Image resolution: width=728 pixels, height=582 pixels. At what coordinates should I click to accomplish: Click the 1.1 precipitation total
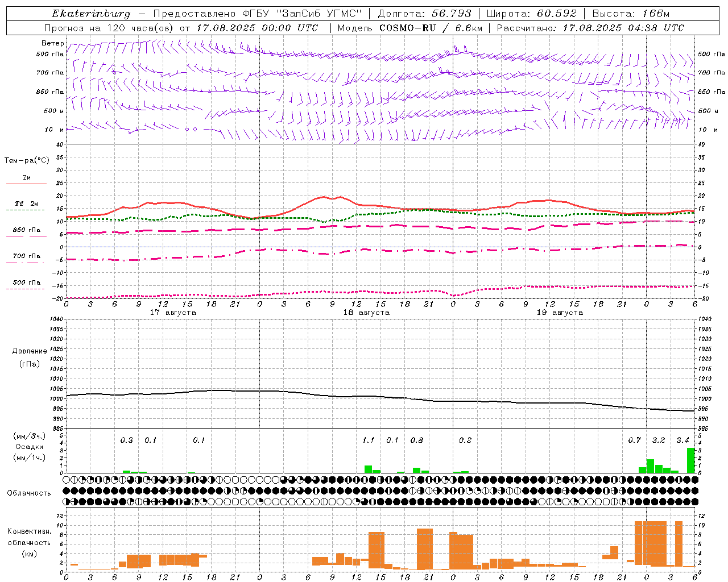point(368,440)
